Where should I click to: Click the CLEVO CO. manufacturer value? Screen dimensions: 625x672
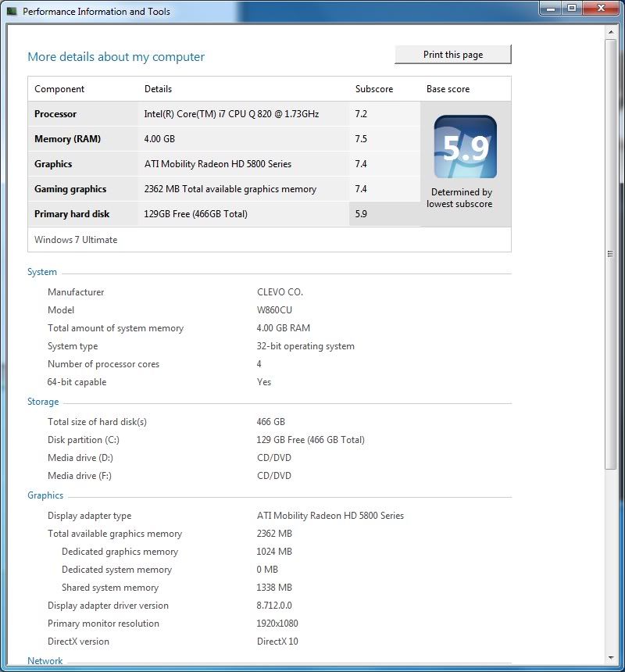[x=280, y=292]
